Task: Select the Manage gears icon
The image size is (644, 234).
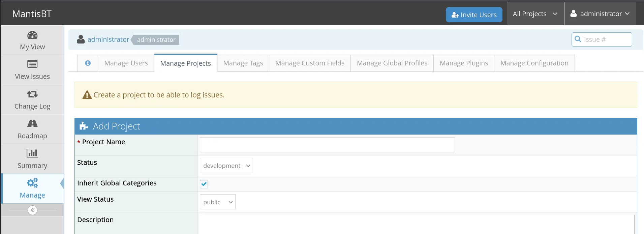Action: pyautogui.click(x=32, y=183)
